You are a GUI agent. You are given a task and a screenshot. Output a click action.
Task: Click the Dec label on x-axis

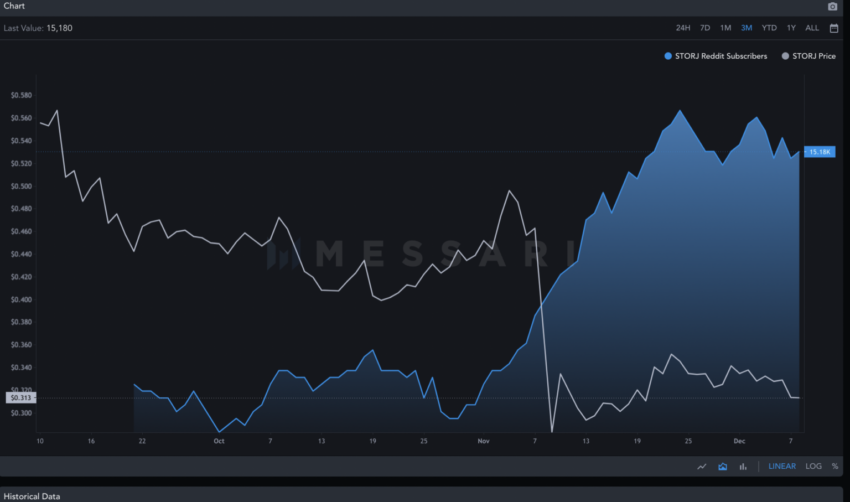click(x=739, y=441)
